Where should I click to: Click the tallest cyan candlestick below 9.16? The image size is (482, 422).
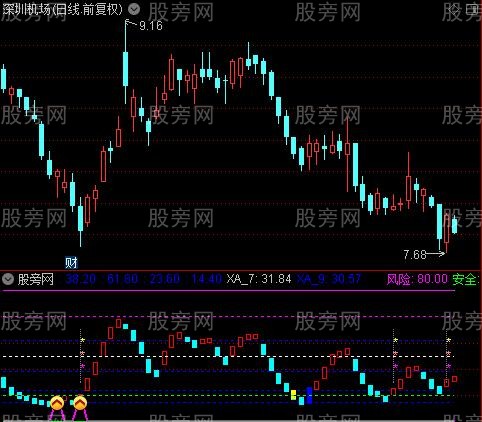125,69
